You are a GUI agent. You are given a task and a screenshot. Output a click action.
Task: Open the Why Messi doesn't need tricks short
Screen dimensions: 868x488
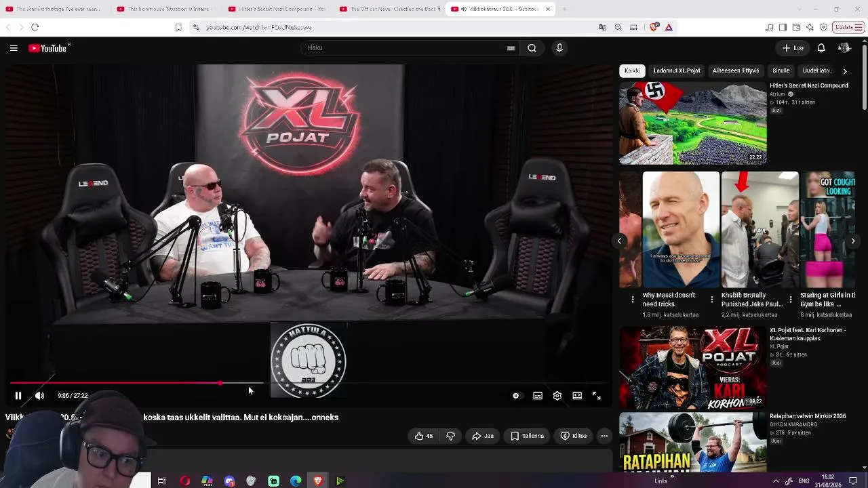click(681, 230)
